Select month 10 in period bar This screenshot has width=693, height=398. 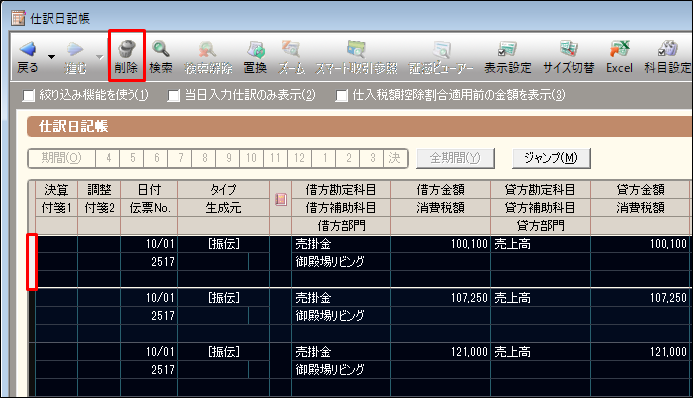pyautogui.click(x=252, y=158)
